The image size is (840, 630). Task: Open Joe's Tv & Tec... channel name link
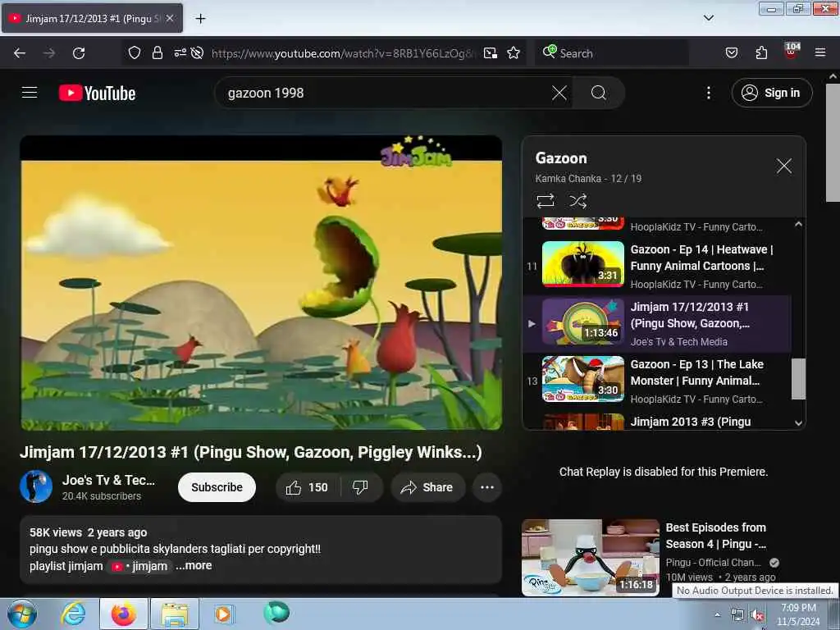tap(108, 480)
